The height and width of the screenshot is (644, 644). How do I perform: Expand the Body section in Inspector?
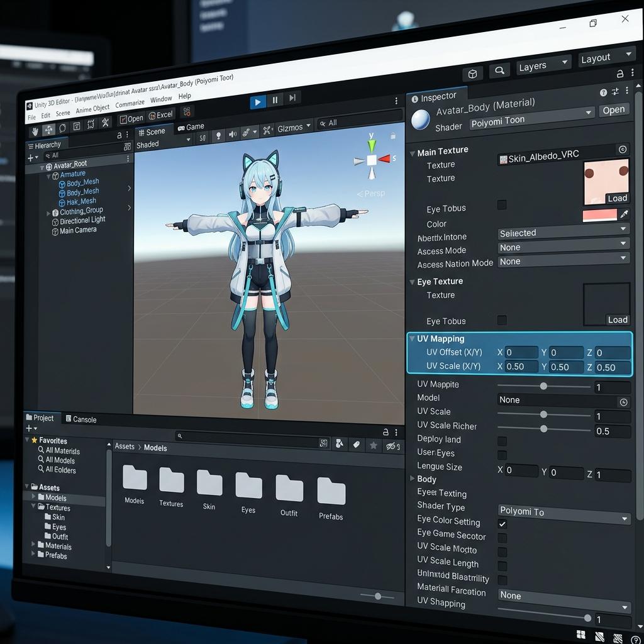[x=412, y=478]
